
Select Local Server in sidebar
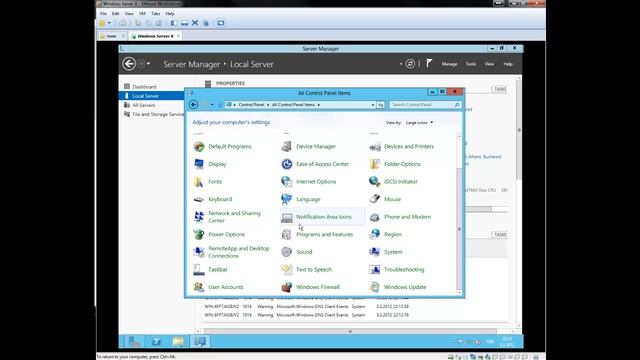151,96
